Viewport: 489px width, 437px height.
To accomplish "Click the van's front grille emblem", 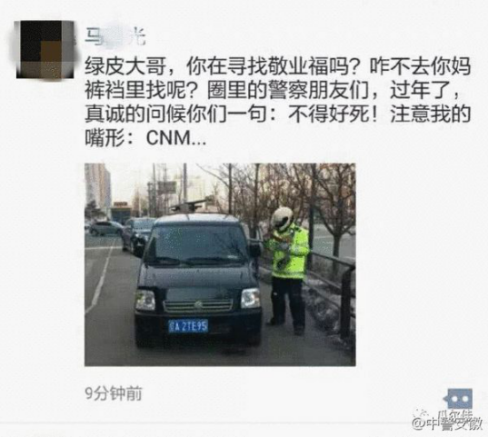I will (198, 304).
